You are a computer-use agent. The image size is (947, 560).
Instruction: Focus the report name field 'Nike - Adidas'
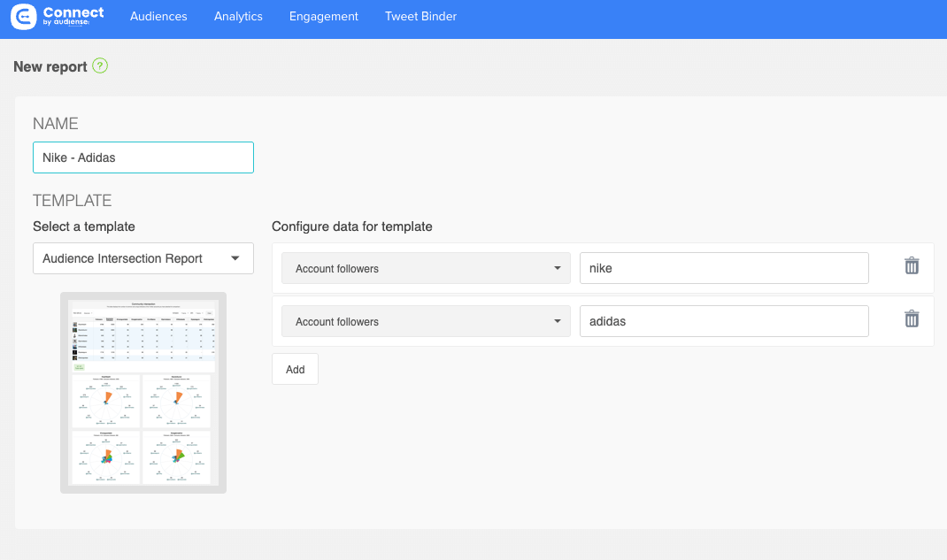point(143,157)
